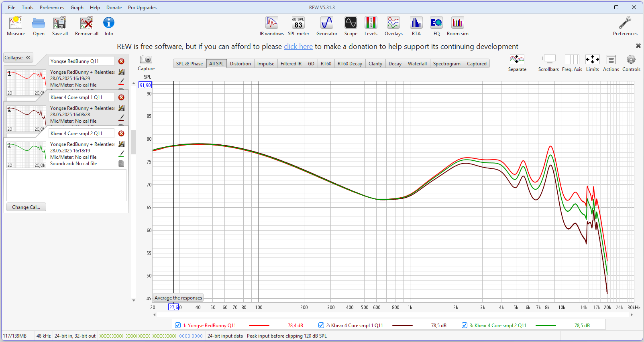Open the graph Limits panel

592,63
